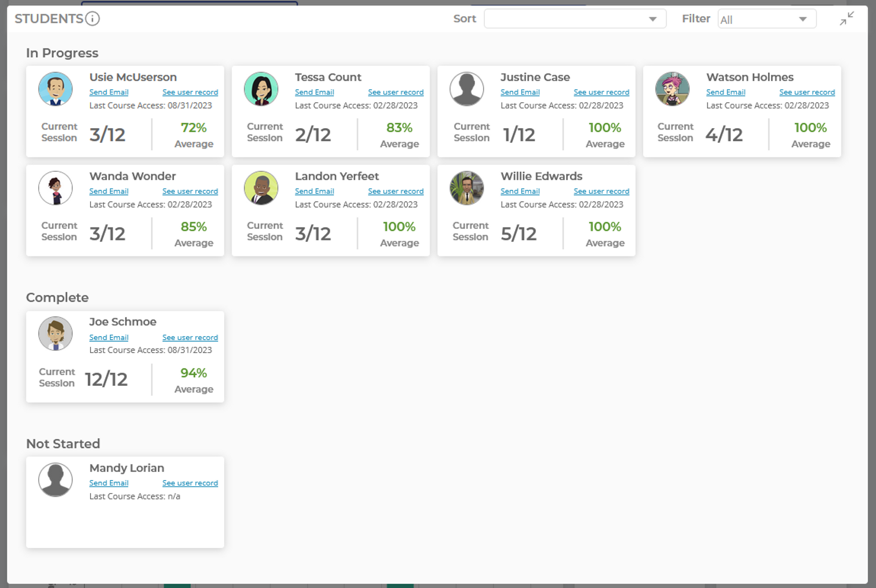Screen dimensions: 876x588
Task: Click Joe Schmoe's 94% average
Action: coord(194,373)
